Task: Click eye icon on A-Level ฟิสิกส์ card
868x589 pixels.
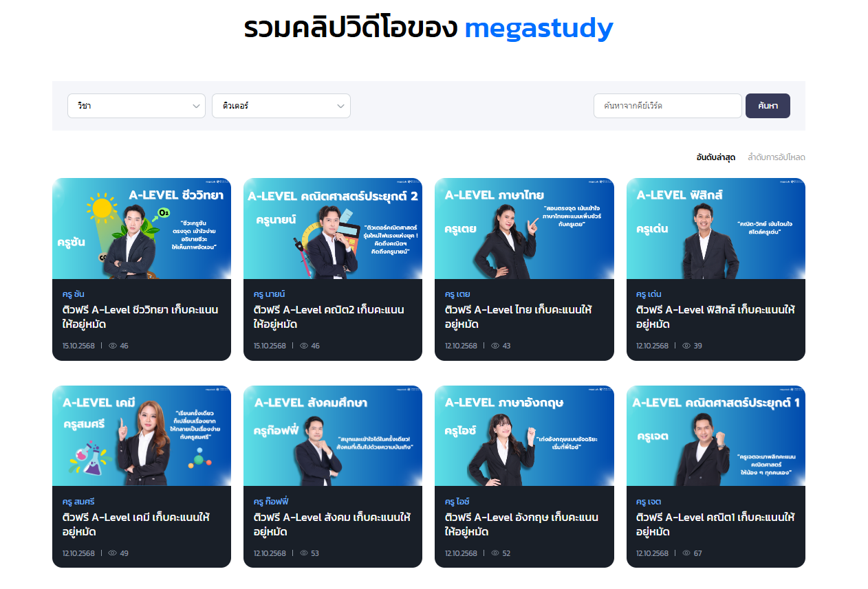Action: point(686,346)
